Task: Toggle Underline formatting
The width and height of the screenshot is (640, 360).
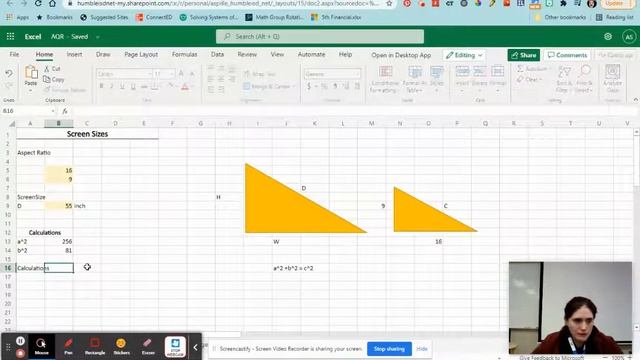Action: [122, 86]
